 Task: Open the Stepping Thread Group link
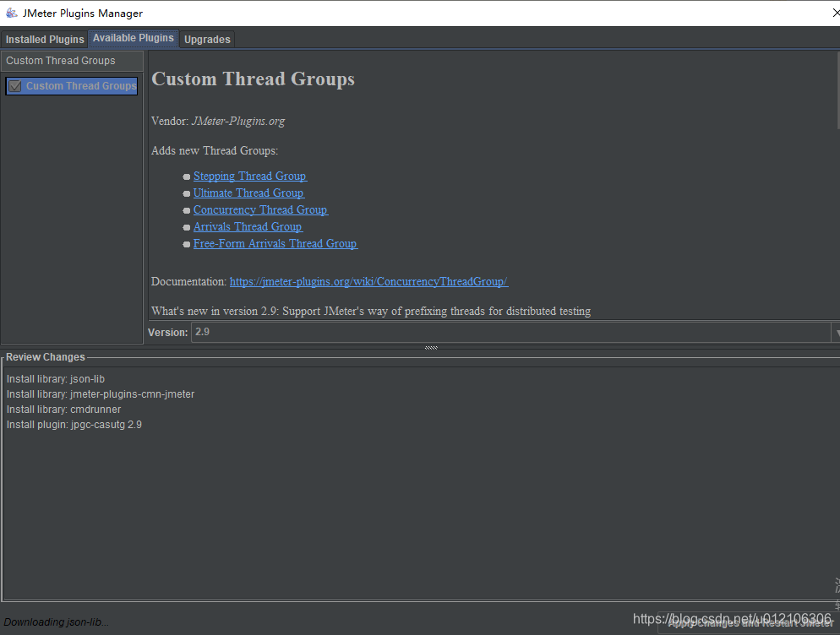point(249,176)
